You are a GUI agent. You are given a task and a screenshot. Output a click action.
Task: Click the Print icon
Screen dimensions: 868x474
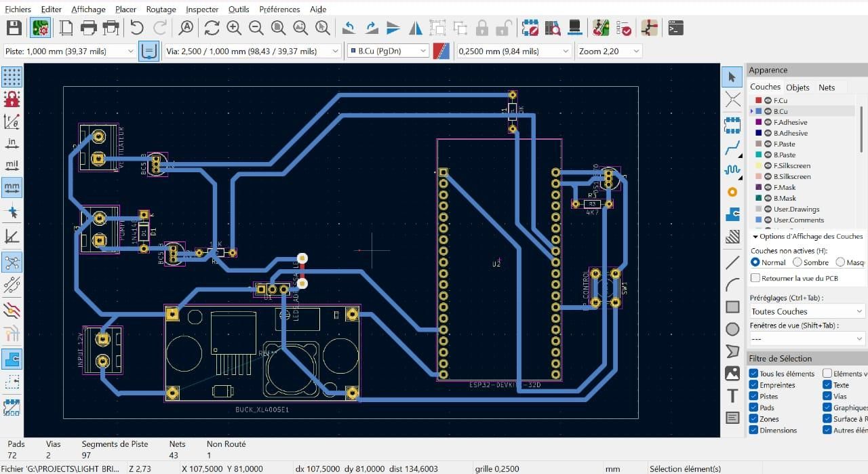89,28
